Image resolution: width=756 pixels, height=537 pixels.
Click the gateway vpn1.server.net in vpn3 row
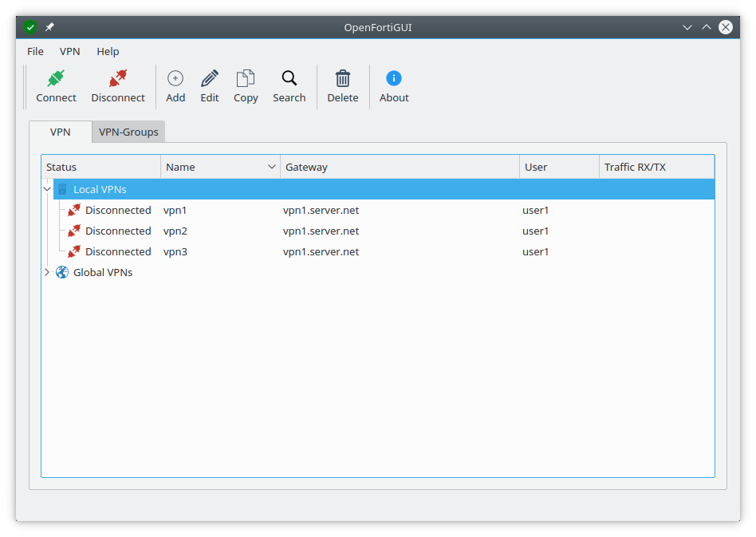pos(321,252)
